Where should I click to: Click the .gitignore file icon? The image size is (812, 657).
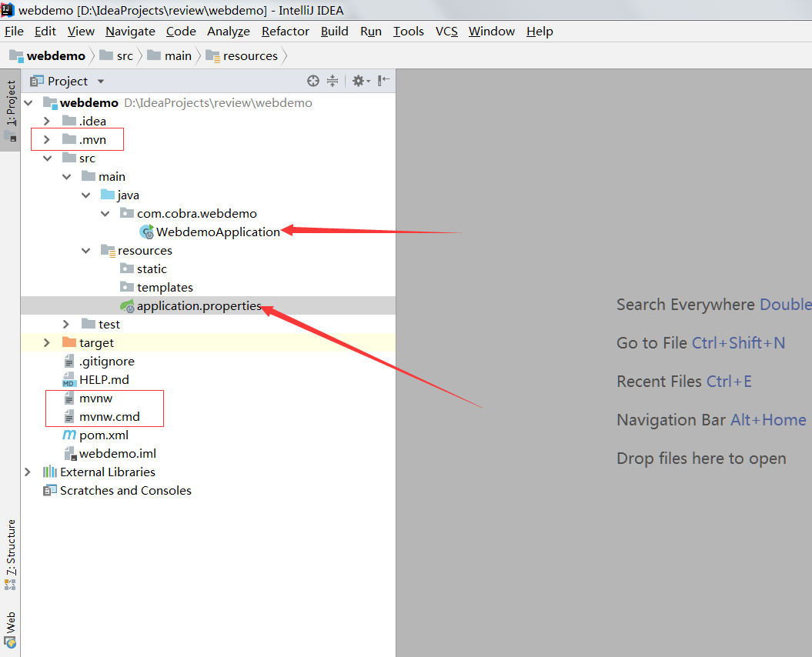click(69, 362)
